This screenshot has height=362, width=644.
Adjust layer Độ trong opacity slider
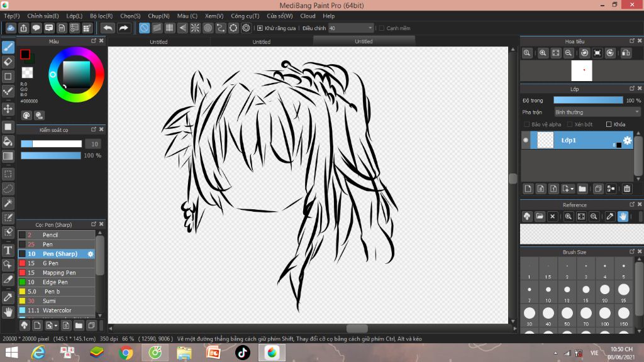pyautogui.click(x=588, y=101)
